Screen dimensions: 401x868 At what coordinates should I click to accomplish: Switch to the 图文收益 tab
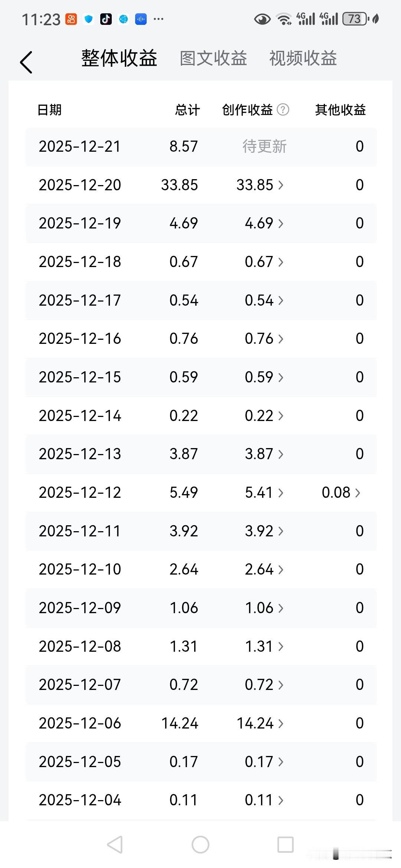click(213, 59)
